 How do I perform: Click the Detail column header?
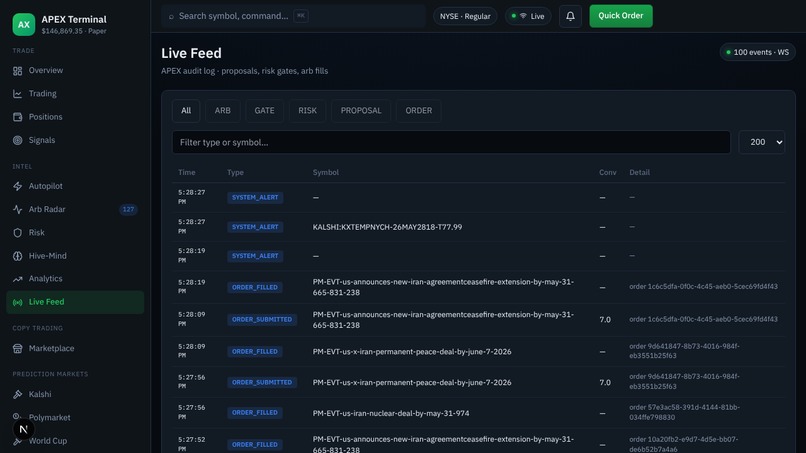pyautogui.click(x=639, y=172)
